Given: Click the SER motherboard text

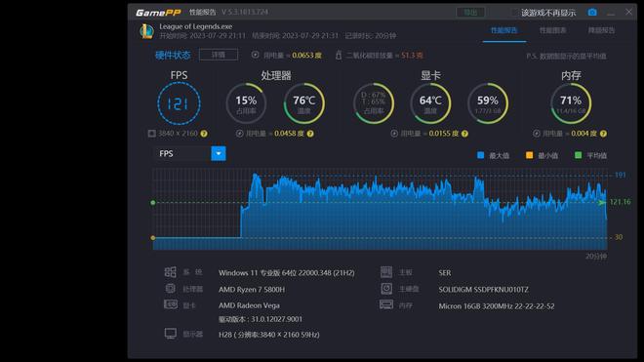Looking at the screenshot, I should (x=444, y=273).
